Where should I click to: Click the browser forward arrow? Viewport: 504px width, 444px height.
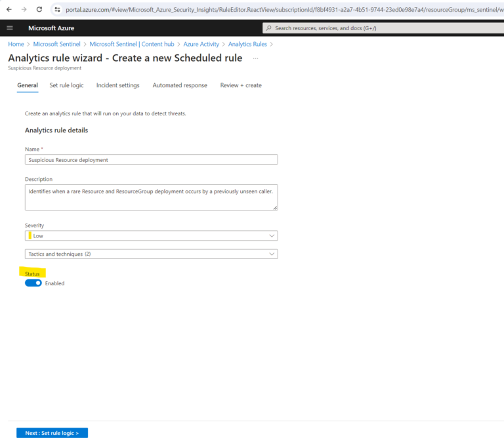[24, 9]
